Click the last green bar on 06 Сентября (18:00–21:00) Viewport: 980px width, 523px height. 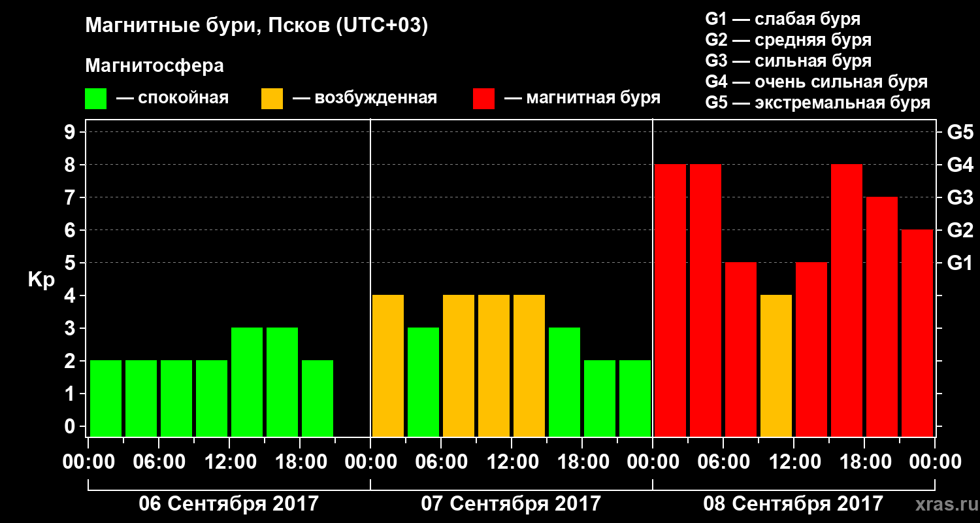point(318,398)
